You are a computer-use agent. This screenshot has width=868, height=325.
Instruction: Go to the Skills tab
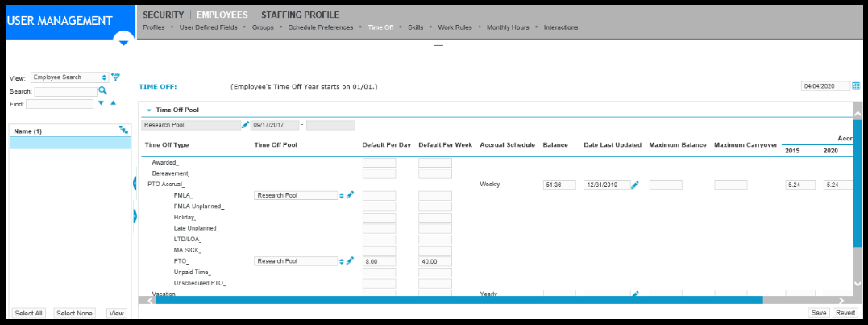click(x=416, y=27)
